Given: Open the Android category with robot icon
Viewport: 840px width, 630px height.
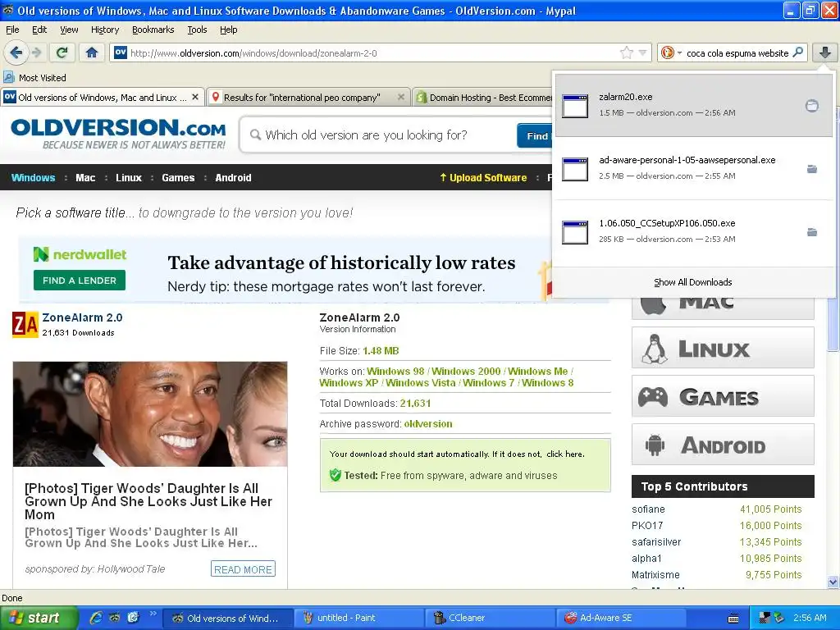Looking at the screenshot, I should tap(723, 445).
